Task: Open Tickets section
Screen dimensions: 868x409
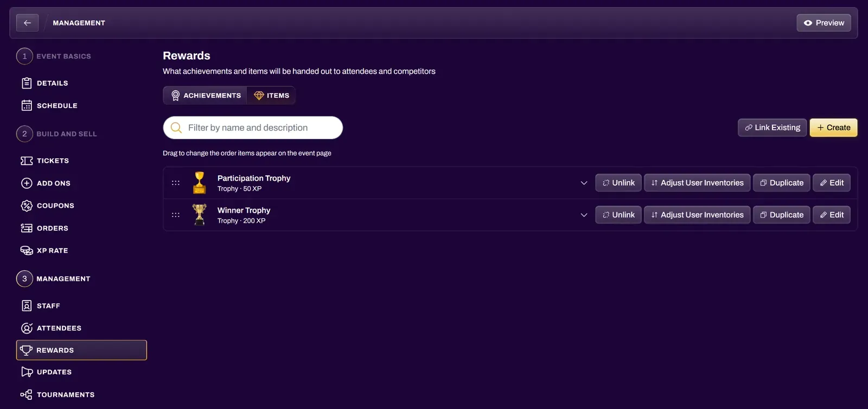Action: click(45, 161)
